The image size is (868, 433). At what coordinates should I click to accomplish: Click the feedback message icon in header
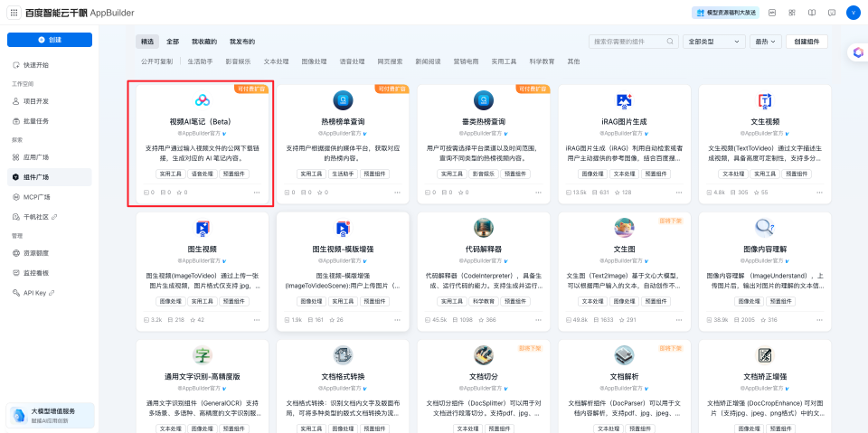point(831,12)
